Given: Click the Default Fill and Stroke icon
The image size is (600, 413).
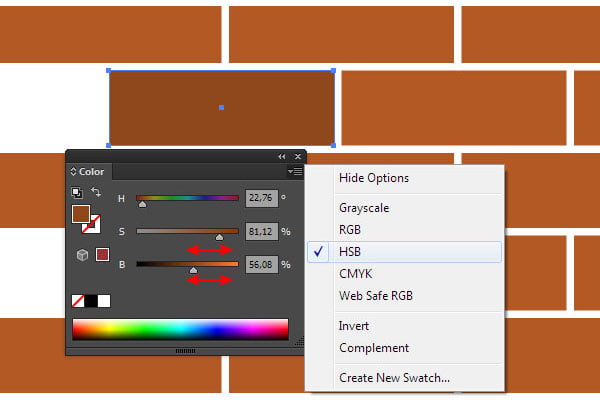Looking at the screenshot, I should (x=77, y=193).
